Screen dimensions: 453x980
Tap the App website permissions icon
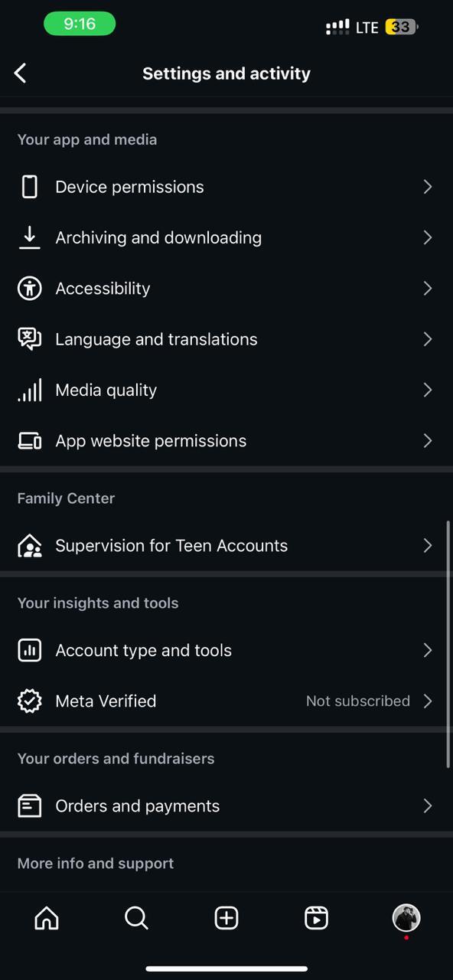click(29, 440)
